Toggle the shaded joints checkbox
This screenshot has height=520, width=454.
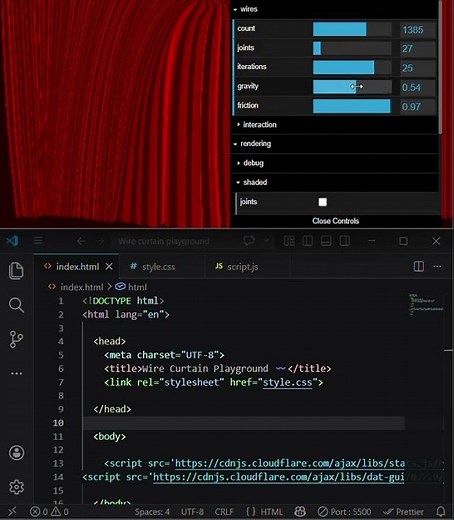pyautogui.click(x=323, y=202)
